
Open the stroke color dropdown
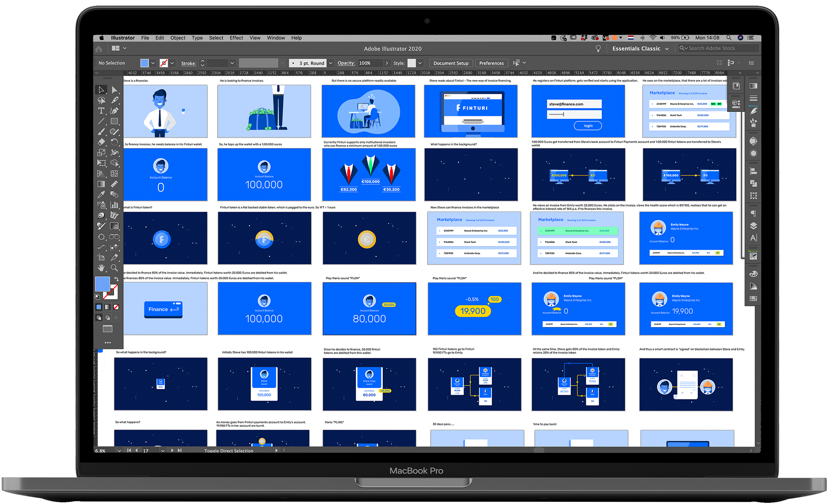pos(172,63)
